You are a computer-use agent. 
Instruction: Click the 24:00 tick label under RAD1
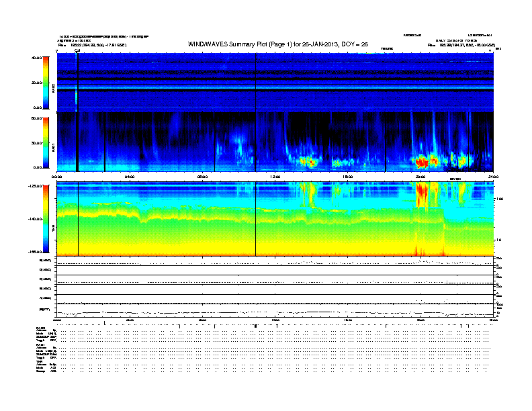[x=492, y=177]
